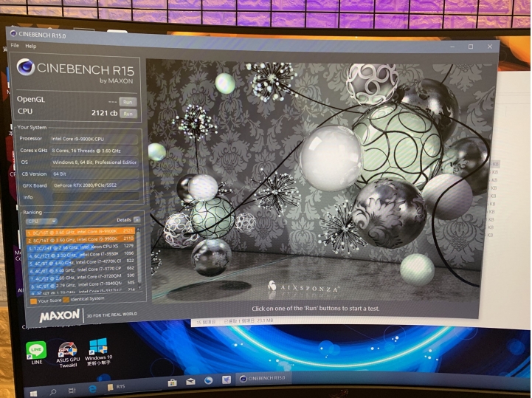The image size is (532, 398).
Task: Maximize the Cinebench window
Action: [471, 47]
